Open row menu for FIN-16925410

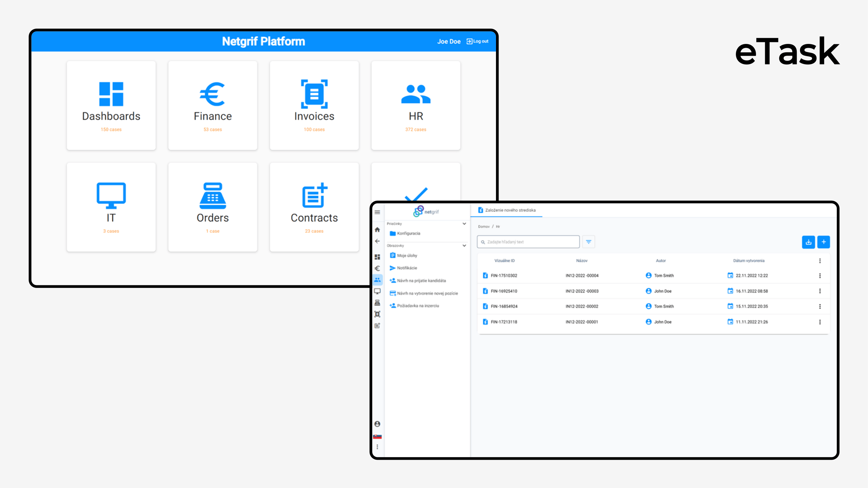[820, 291]
